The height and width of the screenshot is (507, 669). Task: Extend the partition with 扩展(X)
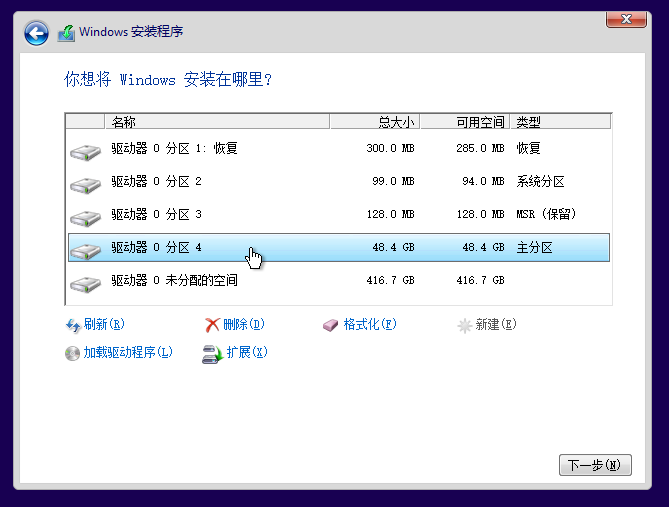pos(247,352)
